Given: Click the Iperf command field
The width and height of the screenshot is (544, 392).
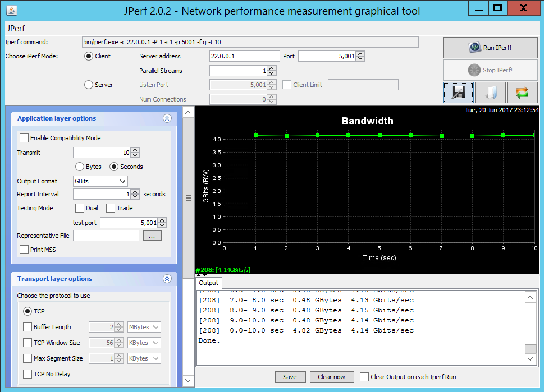Looking at the screenshot, I should [x=250, y=42].
